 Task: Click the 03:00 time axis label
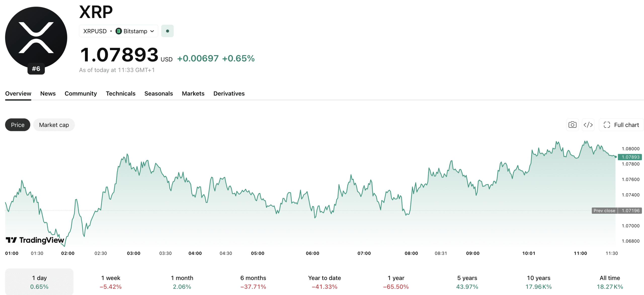click(x=134, y=253)
